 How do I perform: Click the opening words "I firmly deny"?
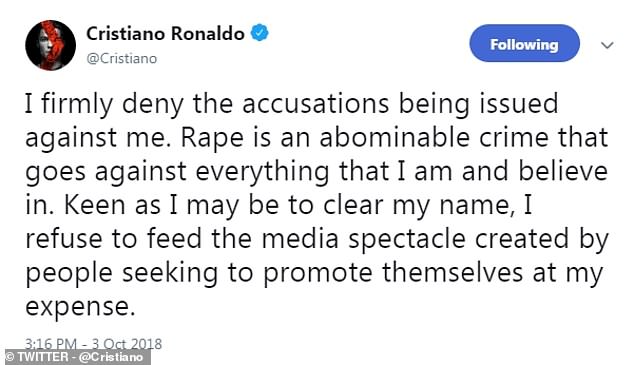pyautogui.click(x=104, y=104)
